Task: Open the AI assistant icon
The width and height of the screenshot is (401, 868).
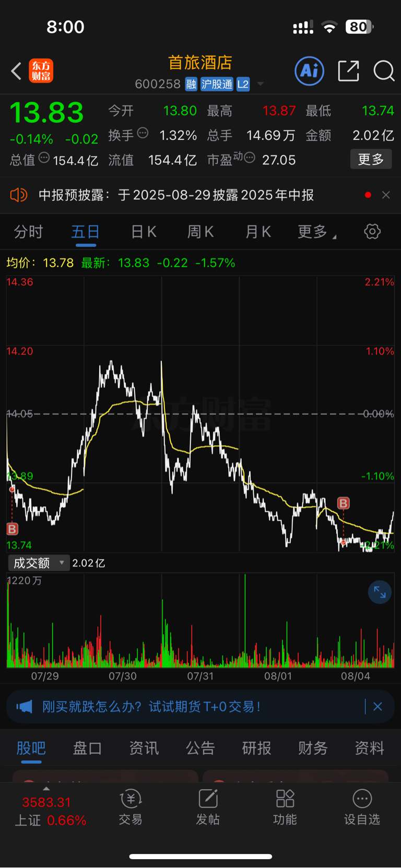Action: pyautogui.click(x=309, y=70)
